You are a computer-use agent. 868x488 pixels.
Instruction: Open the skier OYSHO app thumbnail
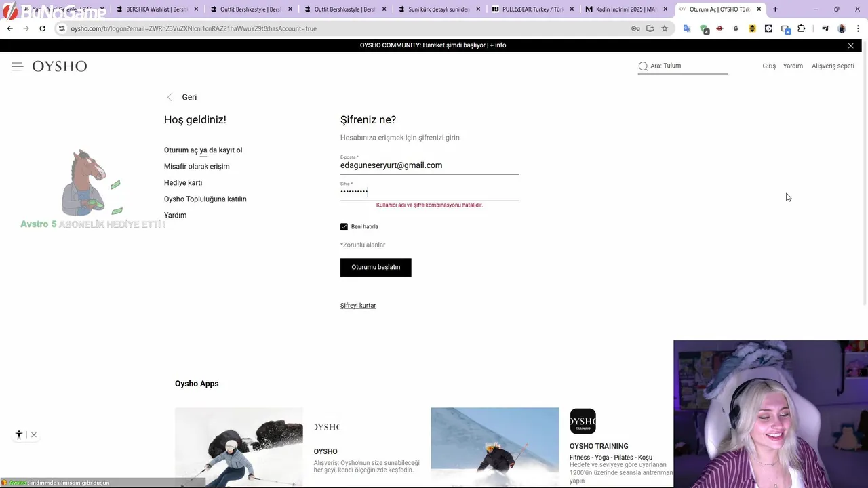239,447
